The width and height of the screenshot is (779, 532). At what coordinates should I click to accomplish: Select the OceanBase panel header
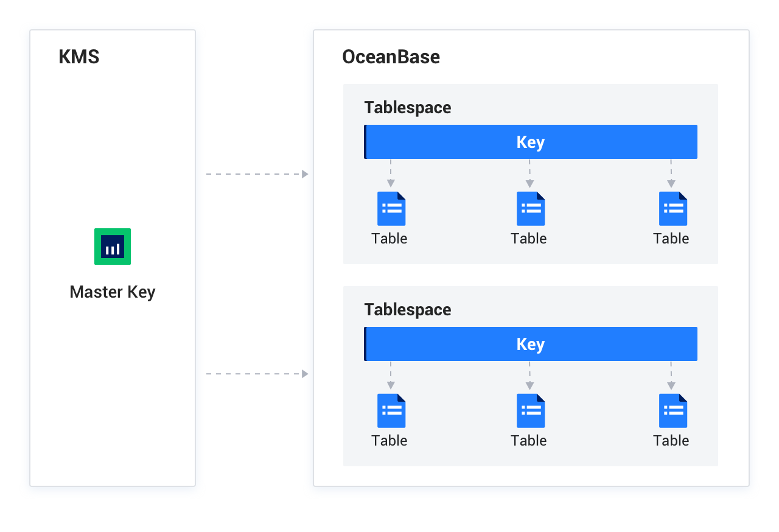pos(391,57)
